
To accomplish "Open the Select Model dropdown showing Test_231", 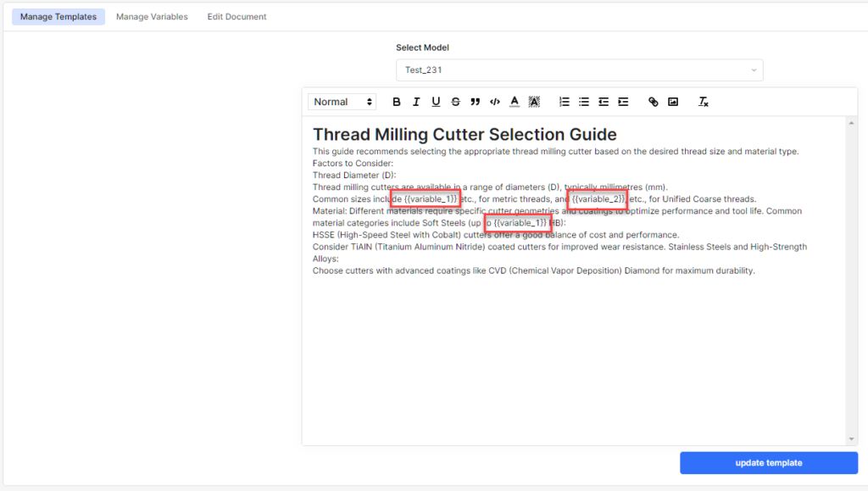I will (x=579, y=70).
